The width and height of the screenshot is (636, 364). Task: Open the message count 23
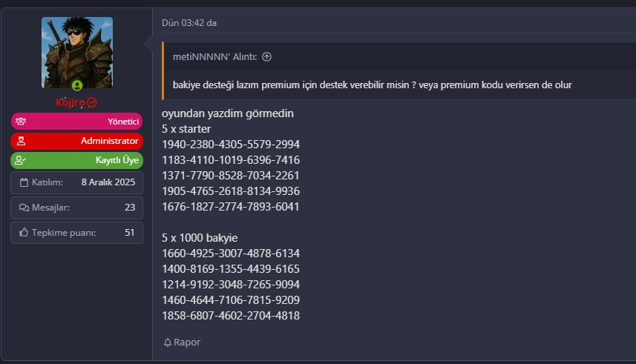click(x=130, y=208)
